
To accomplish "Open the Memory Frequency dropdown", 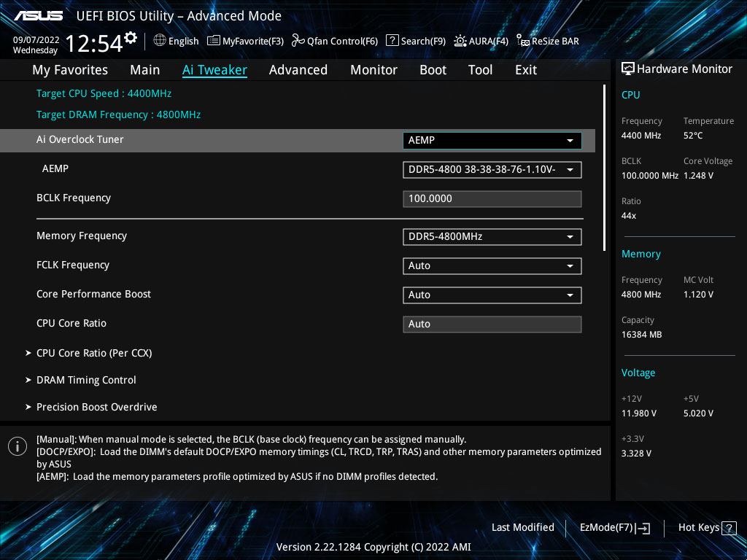I will 492,236.
